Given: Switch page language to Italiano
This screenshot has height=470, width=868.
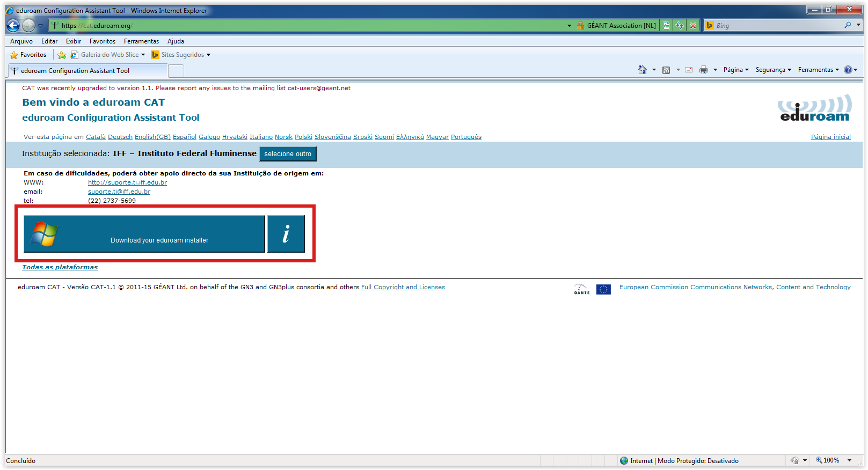Looking at the screenshot, I should (261, 137).
